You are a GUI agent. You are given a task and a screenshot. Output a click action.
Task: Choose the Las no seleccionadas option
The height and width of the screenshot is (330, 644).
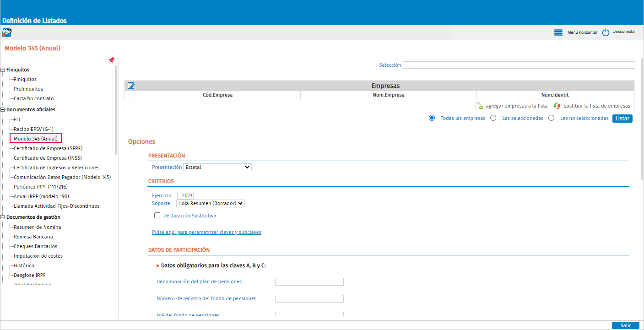[551, 118]
